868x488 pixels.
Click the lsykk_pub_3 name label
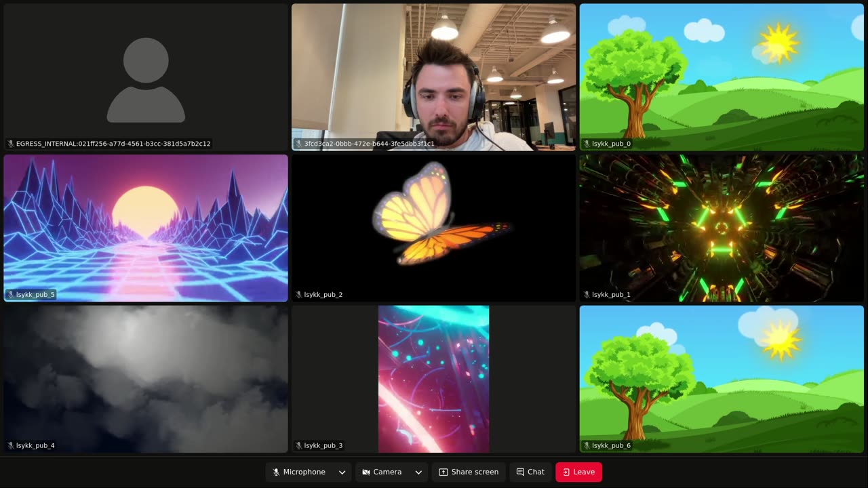click(x=323, y=446)
